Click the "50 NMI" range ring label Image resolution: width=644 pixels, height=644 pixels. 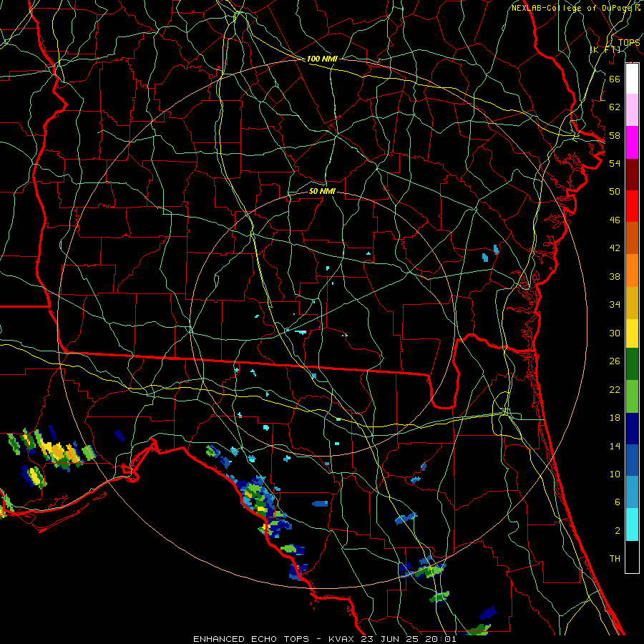pos(322,191)
